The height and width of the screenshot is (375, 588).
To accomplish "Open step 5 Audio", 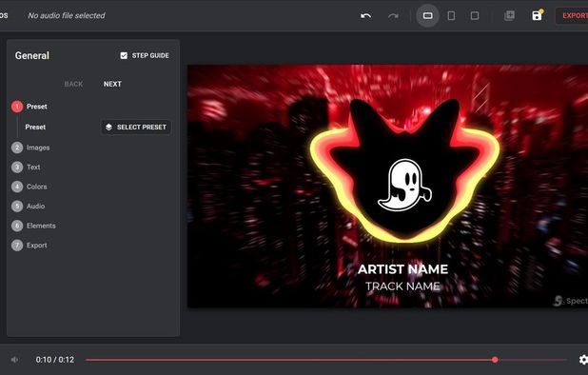I will (x=29, y=207).
